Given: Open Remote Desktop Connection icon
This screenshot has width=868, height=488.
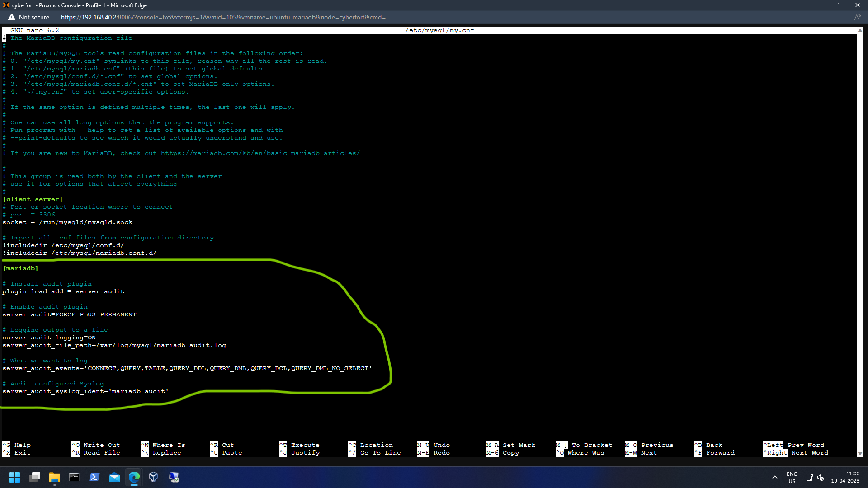Looking at the screenshot, I should click(x=174, y=477).
